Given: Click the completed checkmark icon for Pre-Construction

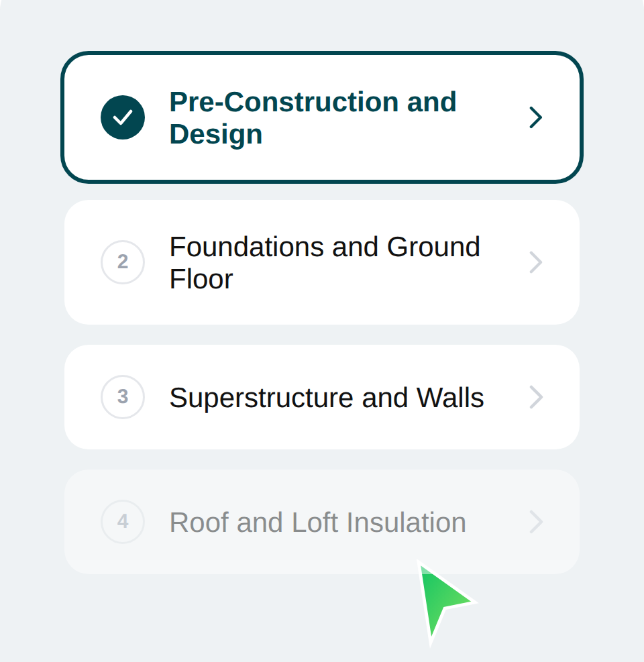Looking at the screenshot, I should click(123, 117).
